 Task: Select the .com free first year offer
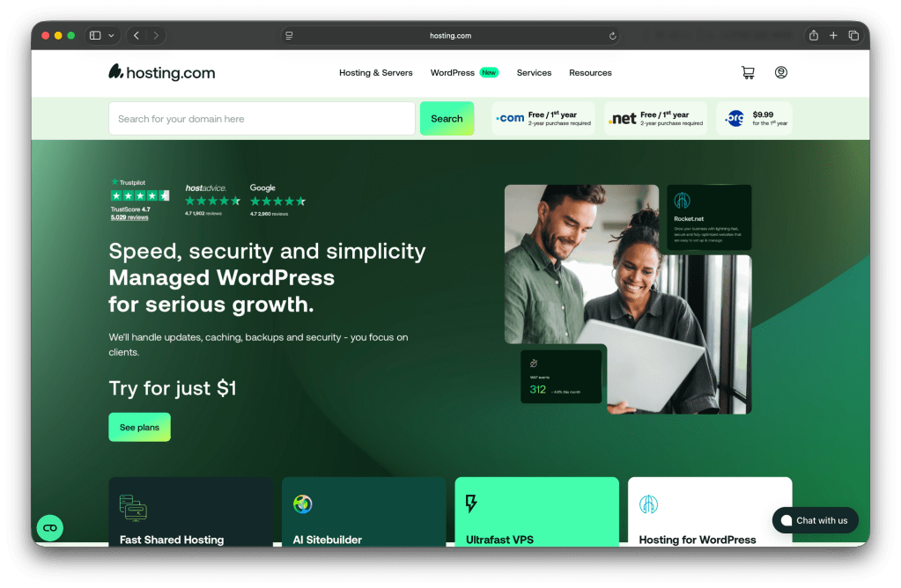[x=543, y=119]
